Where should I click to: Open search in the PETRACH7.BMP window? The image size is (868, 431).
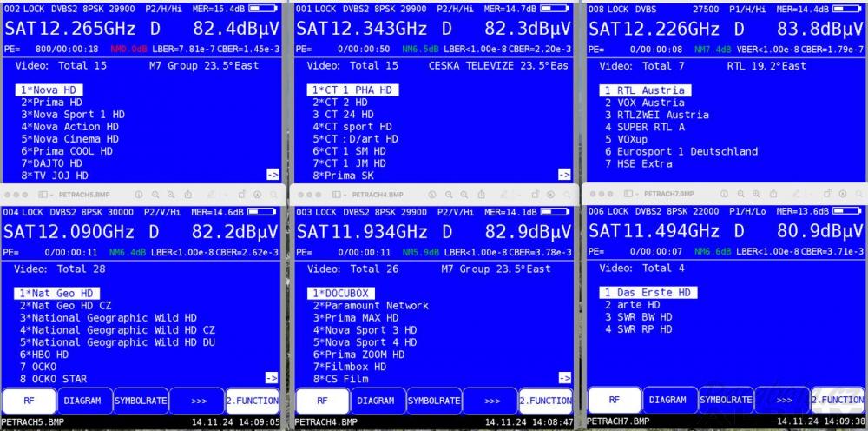[x=858, y=194]
